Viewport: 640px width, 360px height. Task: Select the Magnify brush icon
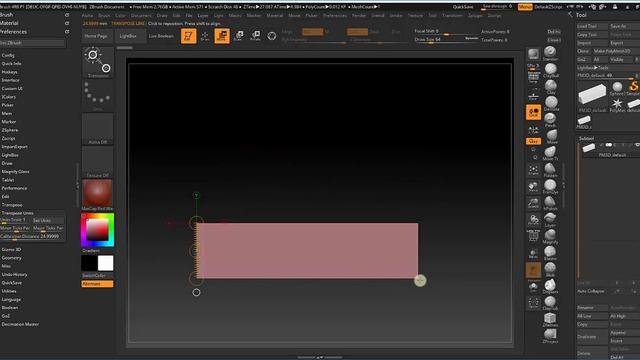550,236
